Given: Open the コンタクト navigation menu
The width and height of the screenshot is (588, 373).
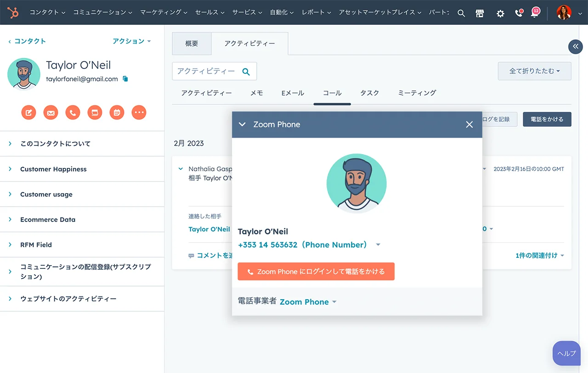Looking at the screenshot, I should coord(47,12).
